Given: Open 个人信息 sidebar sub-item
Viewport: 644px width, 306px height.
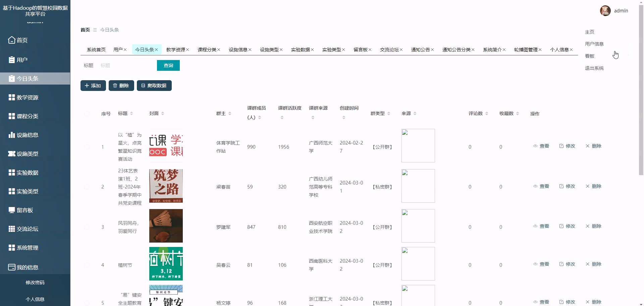Looking at the screenshot, I should (35, 299).
